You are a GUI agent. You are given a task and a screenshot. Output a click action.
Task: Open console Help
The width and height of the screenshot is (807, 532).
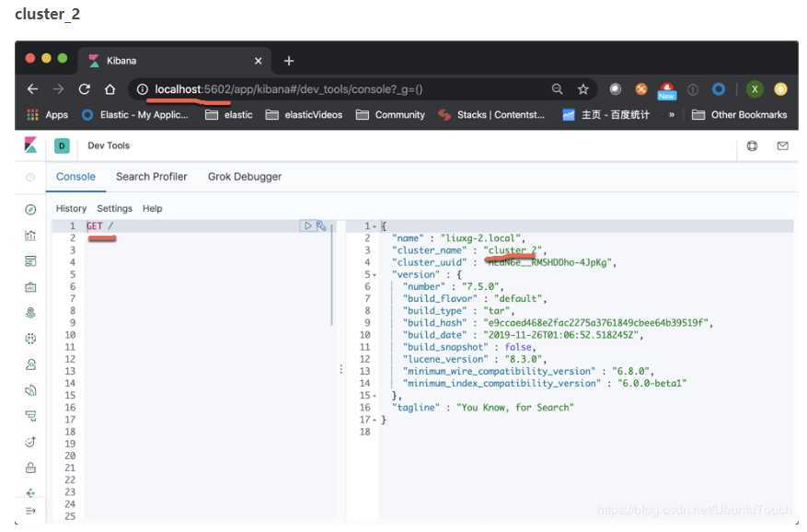pyautogui.click(x=153, y=208)
